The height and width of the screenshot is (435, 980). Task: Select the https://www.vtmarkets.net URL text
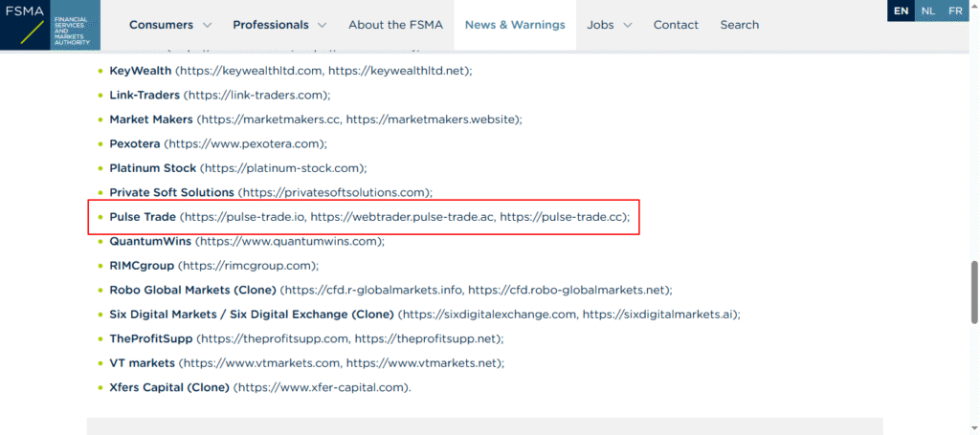click(422, 362)
